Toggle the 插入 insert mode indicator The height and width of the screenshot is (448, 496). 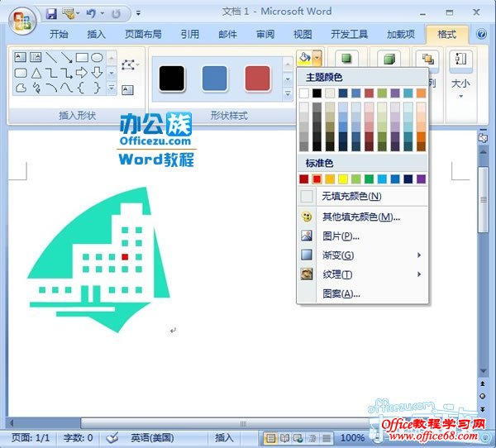click(x=224, y=438)
